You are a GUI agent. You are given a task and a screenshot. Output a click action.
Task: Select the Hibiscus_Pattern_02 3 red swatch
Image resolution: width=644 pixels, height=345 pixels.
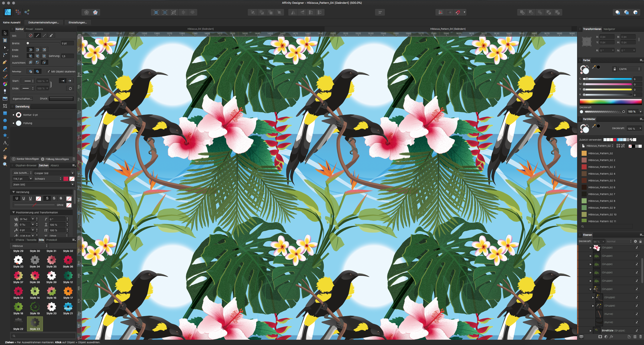click(584, 167)
